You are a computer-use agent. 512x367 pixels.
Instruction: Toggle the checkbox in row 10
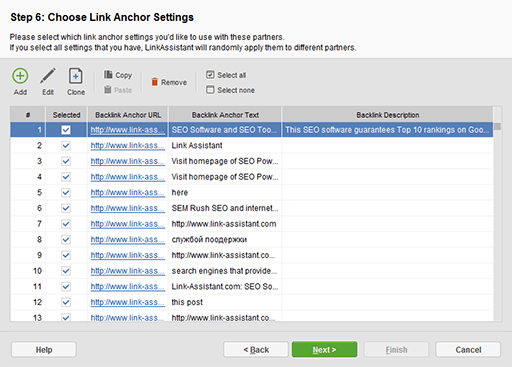pyautogui.click(x=66, y=271)
